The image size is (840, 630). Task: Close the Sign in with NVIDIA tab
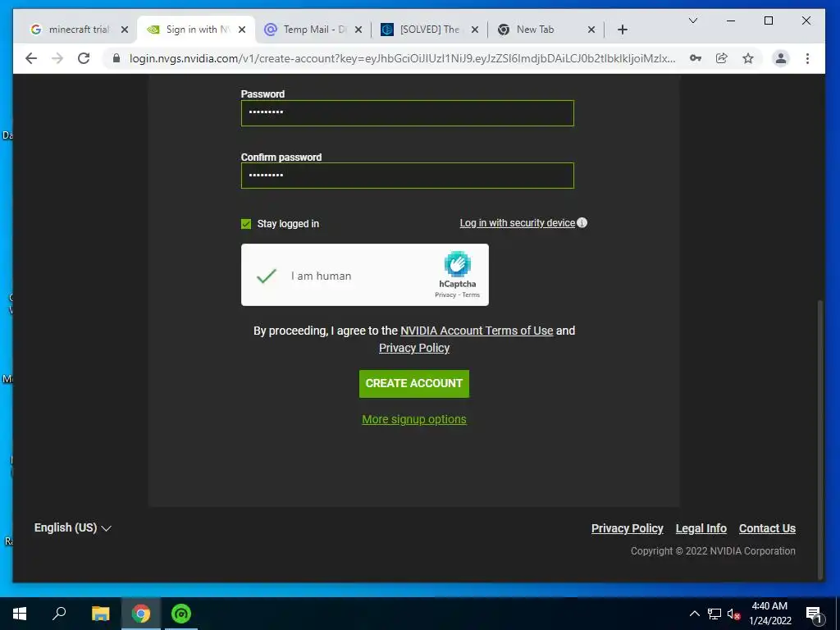tap(242, 30)
